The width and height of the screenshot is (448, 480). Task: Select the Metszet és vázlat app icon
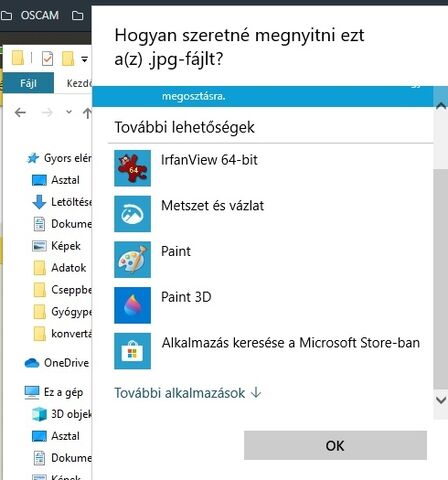point(132,214)
